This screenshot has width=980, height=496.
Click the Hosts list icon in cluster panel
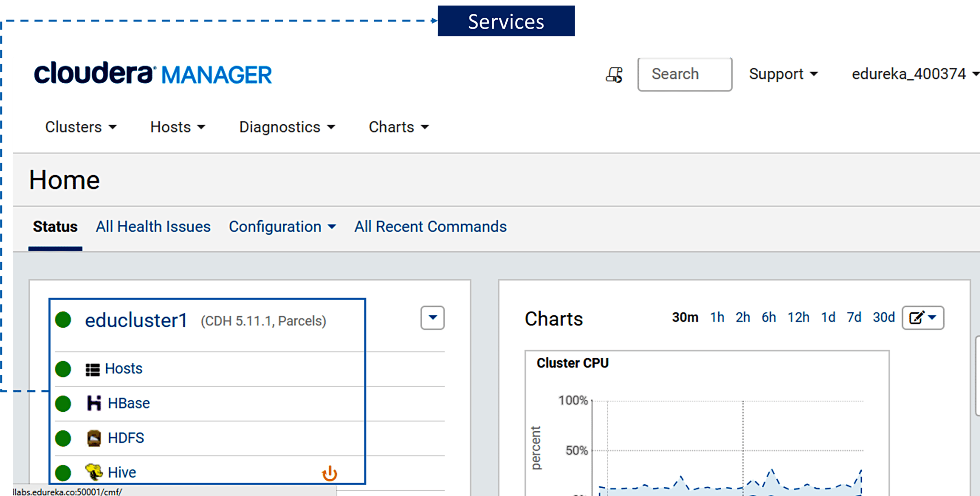(x=92, y=369)
